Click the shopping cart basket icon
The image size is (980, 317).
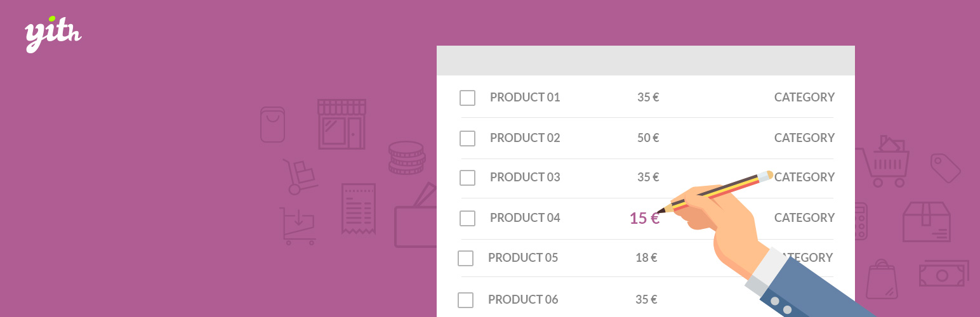point(883,161)
